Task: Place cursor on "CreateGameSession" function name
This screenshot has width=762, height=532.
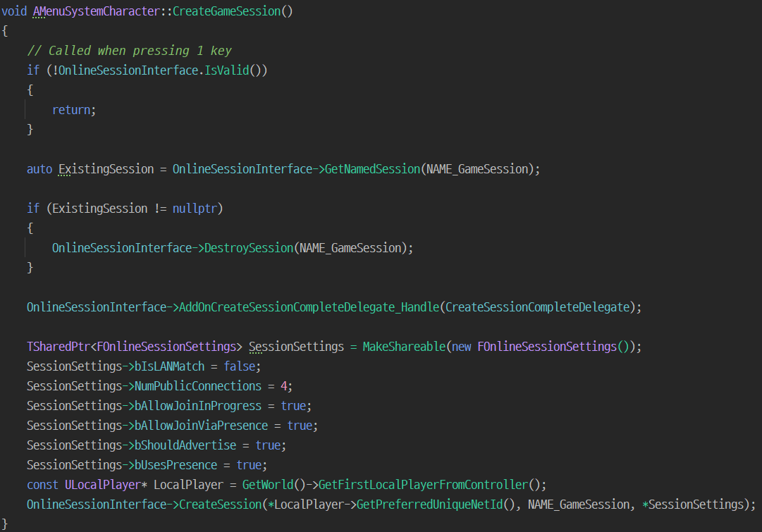Action: 226,11
